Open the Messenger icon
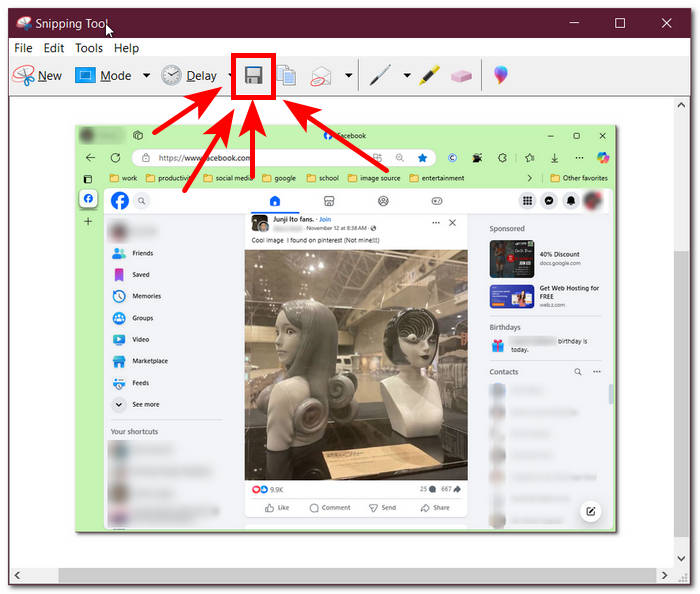Viewport: 700px width, 594px height. [x=549, y=201]
